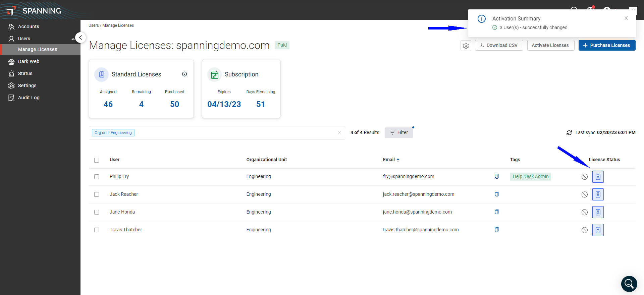Click the Users breadcrumb link

tap(94, 25)
